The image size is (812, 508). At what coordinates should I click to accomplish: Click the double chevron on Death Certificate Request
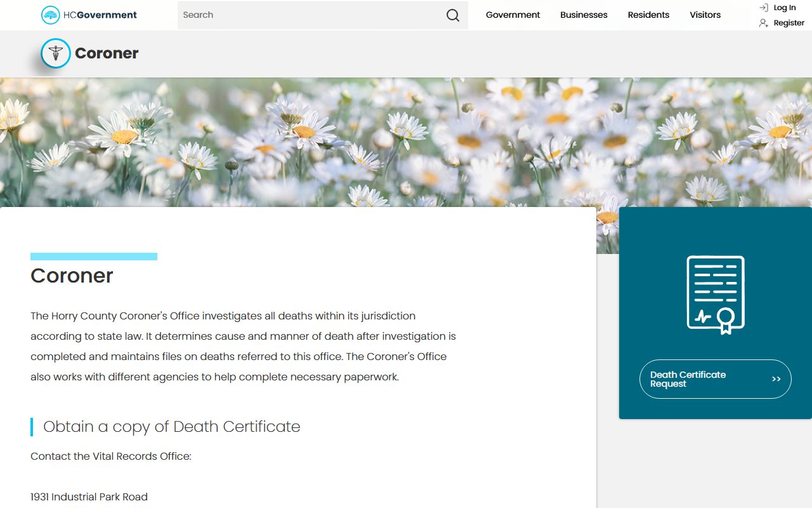click(x=776, y=379)
